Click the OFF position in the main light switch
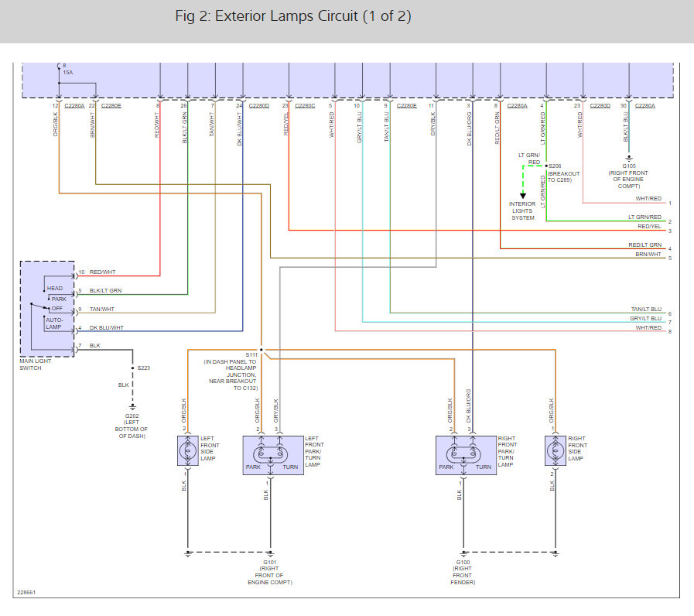The height and width of the screenshot is (616, 694). pyautogui.click(x=57, y=308)
